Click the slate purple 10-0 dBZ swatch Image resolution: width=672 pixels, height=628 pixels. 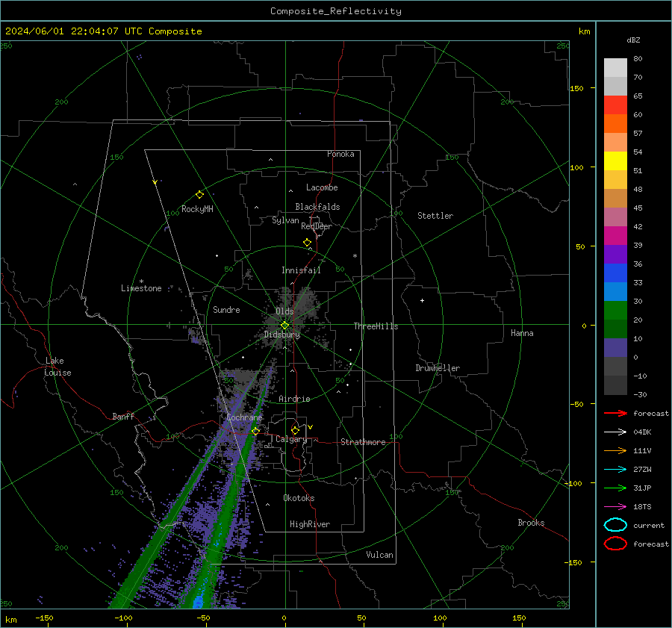pos(615,348)
